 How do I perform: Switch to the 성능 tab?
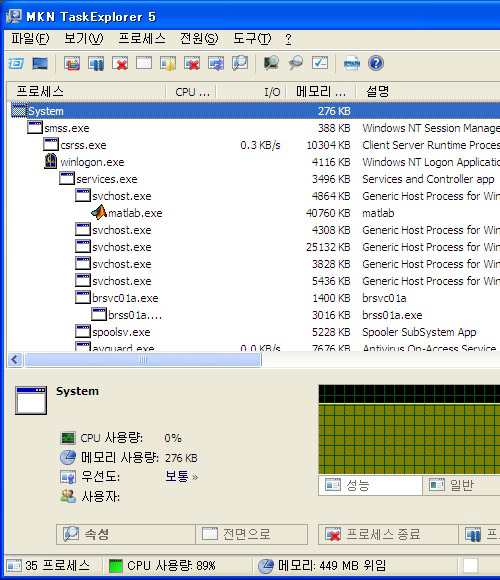pyautogui.click(x=370, y=485)
